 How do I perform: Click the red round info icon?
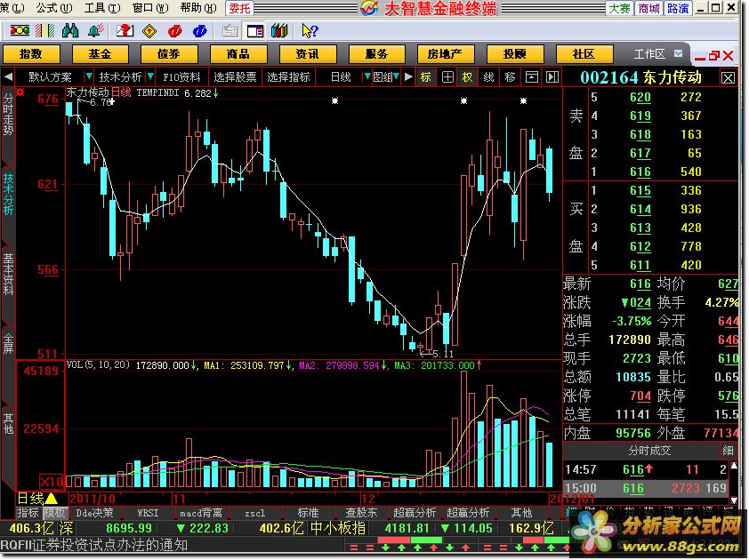[x=175, y=31]
